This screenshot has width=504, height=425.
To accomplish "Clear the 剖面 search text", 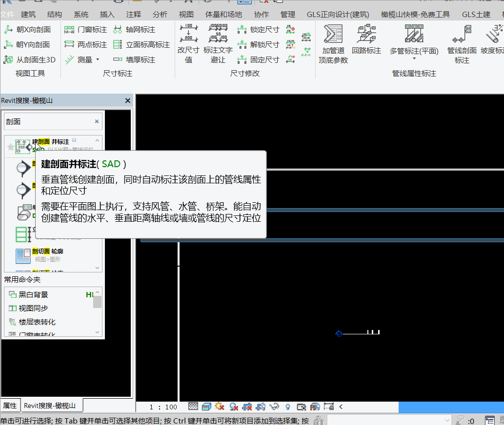I will click(97, 121).
